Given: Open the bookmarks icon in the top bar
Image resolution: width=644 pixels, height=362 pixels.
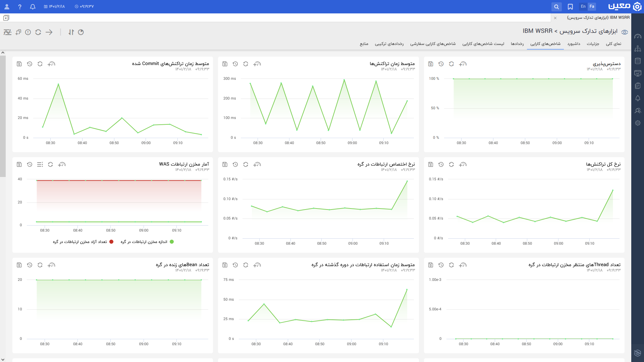Looking at the screenshot, I should tap(570, 7).
